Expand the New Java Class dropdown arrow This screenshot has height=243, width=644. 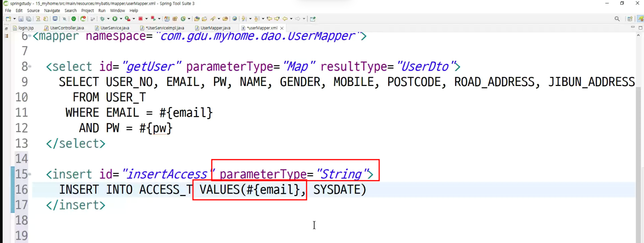coord(189,19)
